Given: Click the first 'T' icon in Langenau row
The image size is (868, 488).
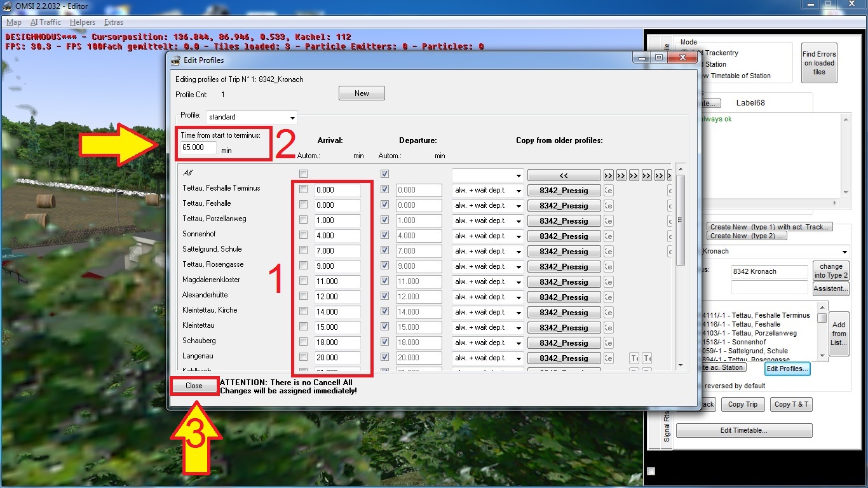Looking at the screenshot, I should 634,358.
